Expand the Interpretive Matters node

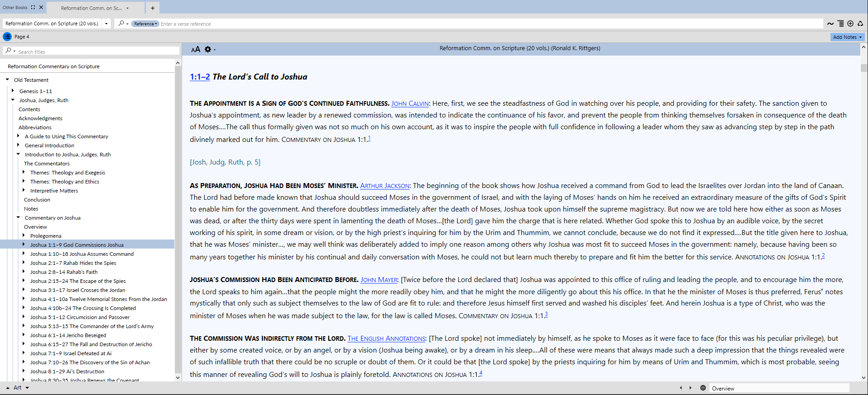23,190
